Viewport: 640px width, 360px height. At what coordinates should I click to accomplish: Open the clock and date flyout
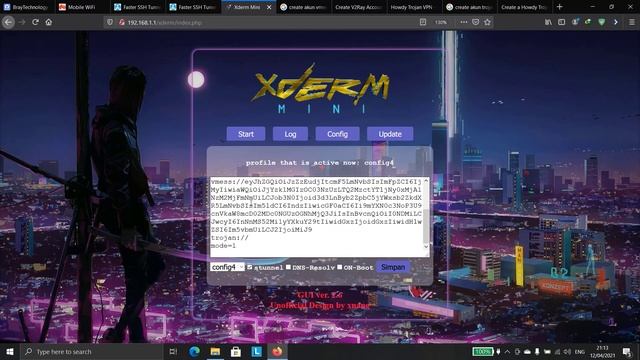tap(602, 351)
